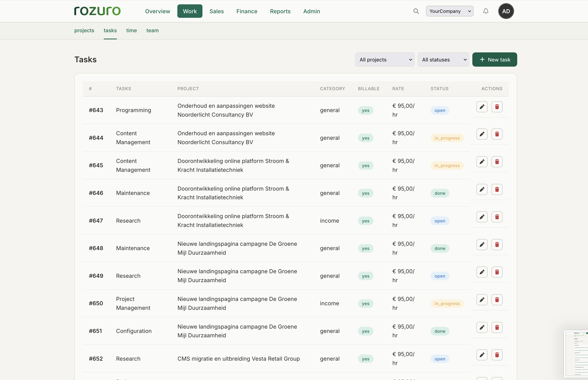Viewport: 588px width, 380px height.
Task: Switch to the projects subtab
Action: (x=84, y=30)
